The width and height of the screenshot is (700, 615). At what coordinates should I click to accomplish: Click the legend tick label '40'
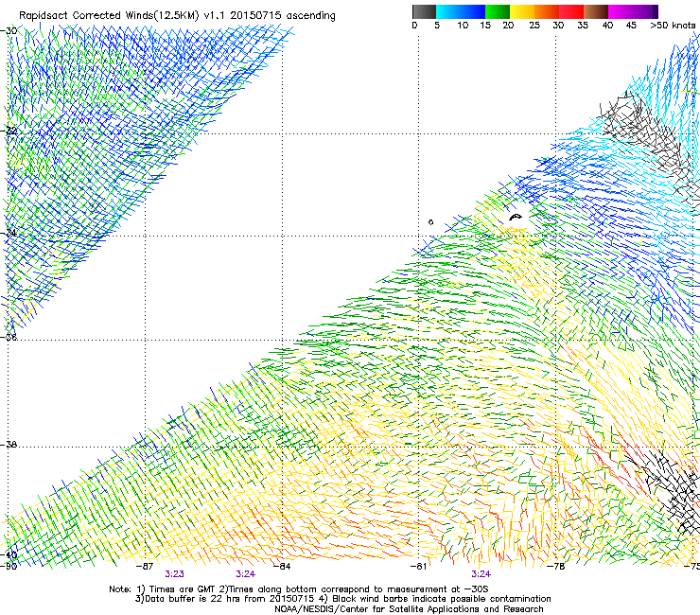click(607, 26)
